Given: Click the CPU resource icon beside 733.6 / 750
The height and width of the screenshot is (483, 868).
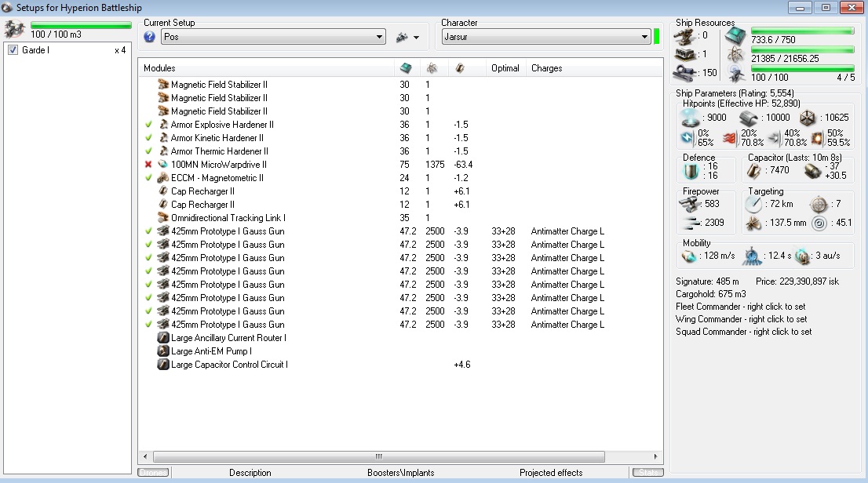Looking at the screenshot, I should pyautogui.click(x=735, y=37).
